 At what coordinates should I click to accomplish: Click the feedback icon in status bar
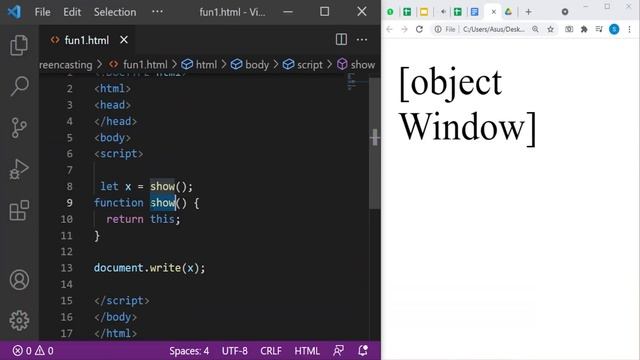pyautogui.click(x=338, y=351)
